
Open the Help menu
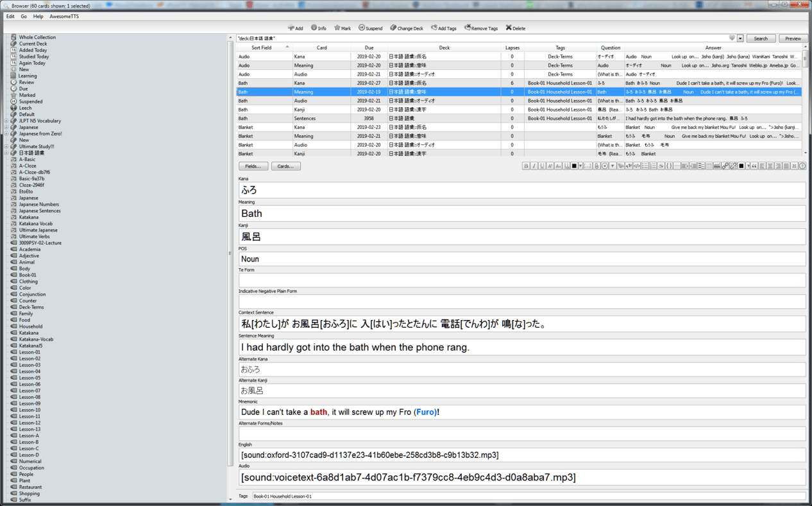tap(38, 16)
